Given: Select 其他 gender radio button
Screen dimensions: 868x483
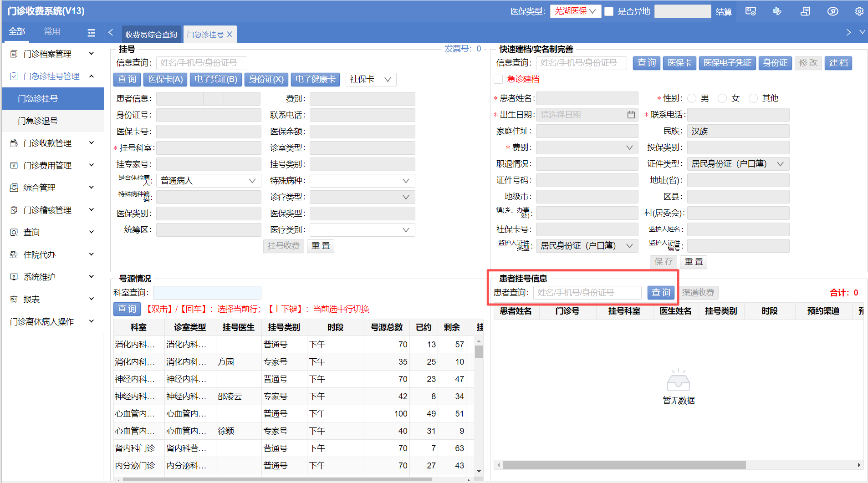Looking at the screenshot, I should pyautogui.click(x=753, y=98).
